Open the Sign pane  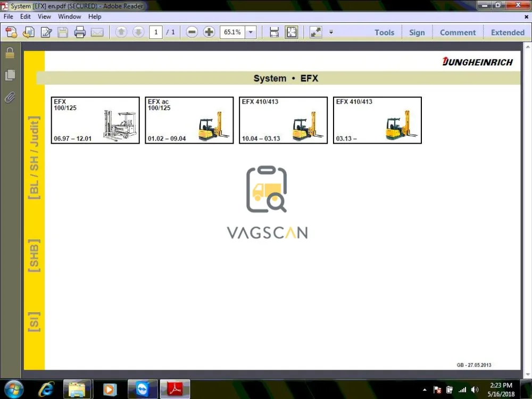pyautogui.click(x=417, y=32)
